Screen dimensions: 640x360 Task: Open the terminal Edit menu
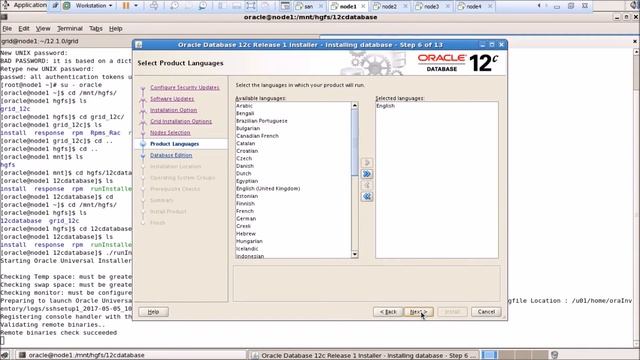coord(24,29)
